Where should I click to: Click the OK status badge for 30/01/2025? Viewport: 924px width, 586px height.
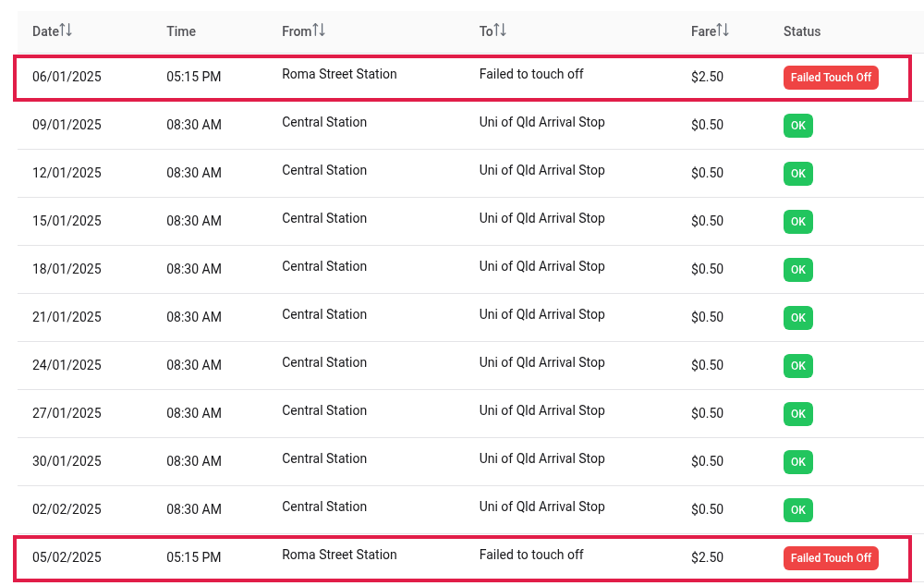(798, 461)
